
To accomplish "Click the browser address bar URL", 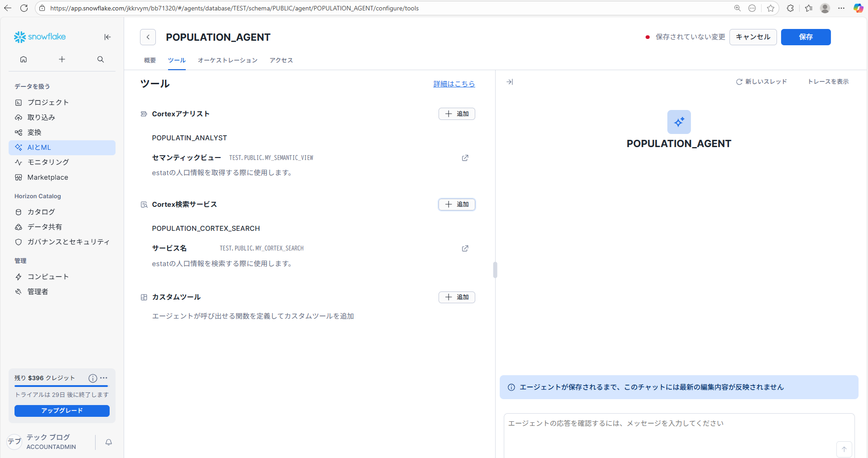I will (x=234, y=8).
